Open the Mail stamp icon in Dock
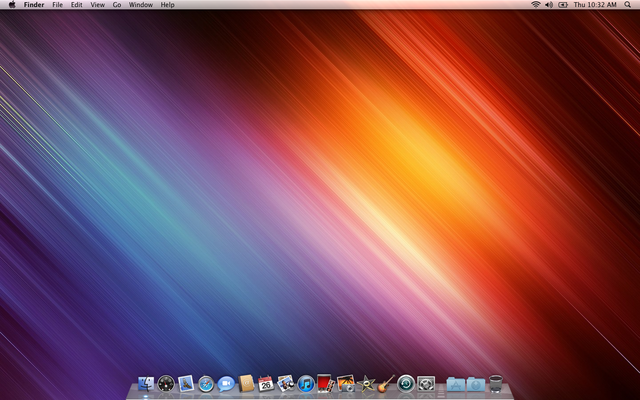640x400 pixels. 186,384
